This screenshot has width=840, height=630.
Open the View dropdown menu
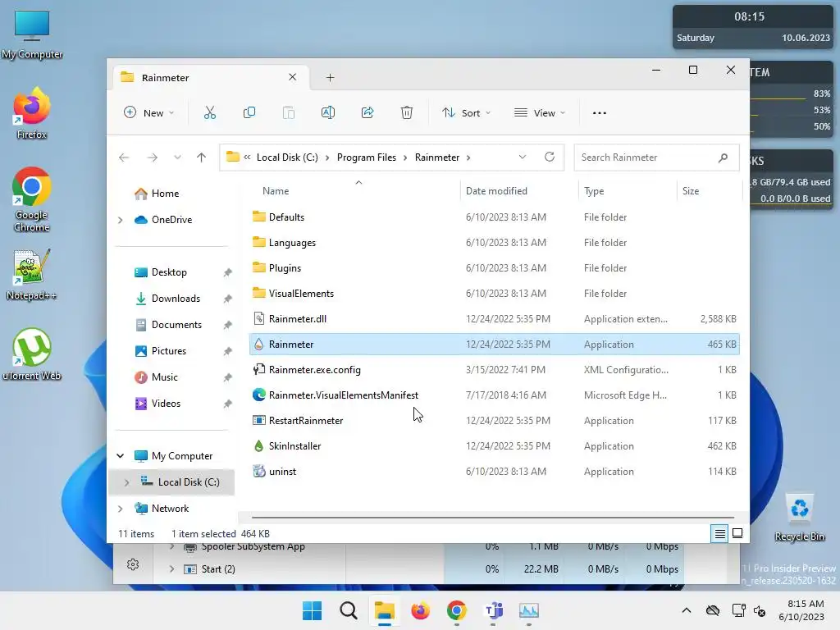click(x=540, y=113)
